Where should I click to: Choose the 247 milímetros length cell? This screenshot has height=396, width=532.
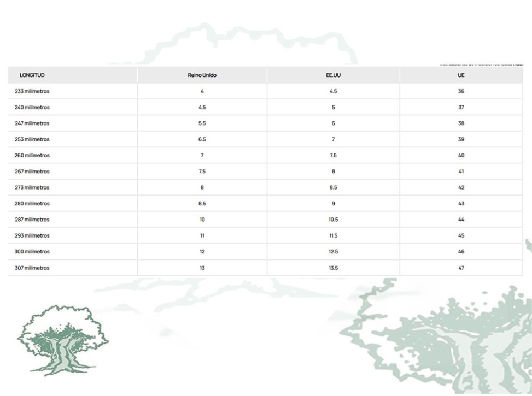coord(32,123)
